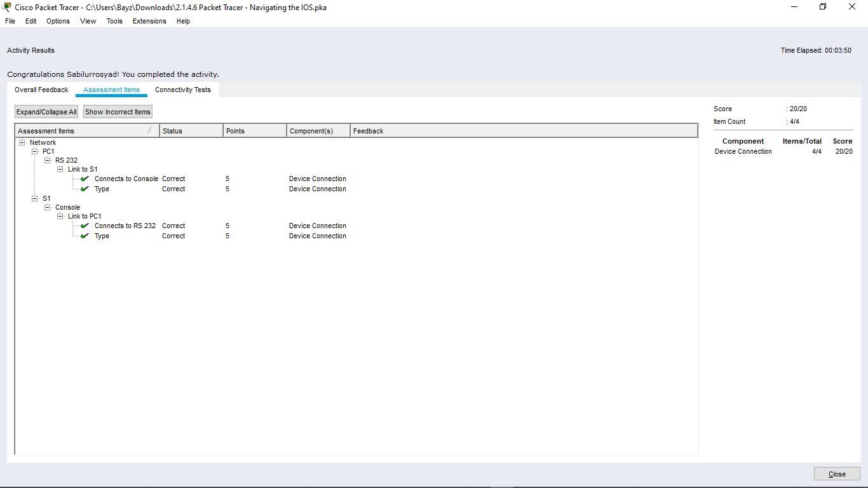Select the Type item under Link to PC1
868x488 pixels.
[x=102, y=236]
